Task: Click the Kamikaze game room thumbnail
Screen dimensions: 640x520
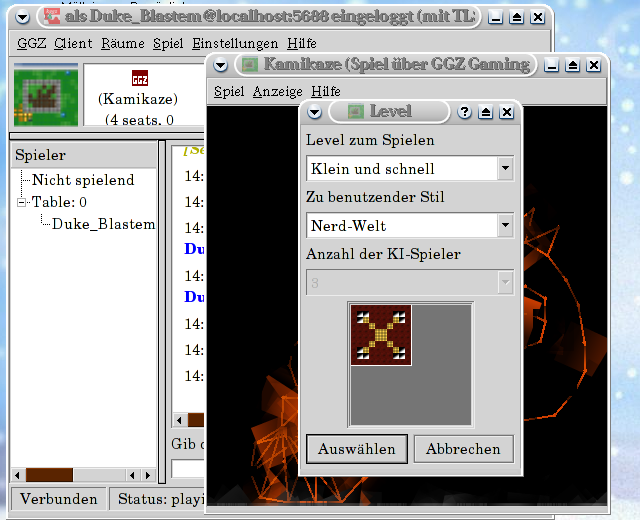Action: pos(46,96)
